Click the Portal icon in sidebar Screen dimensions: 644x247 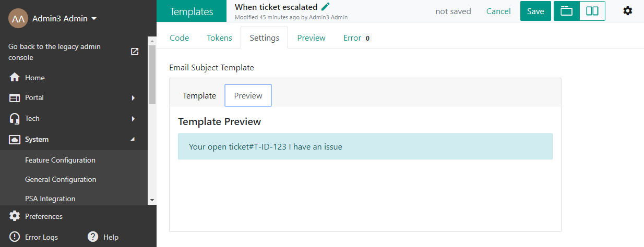click(x=15, y=98)
